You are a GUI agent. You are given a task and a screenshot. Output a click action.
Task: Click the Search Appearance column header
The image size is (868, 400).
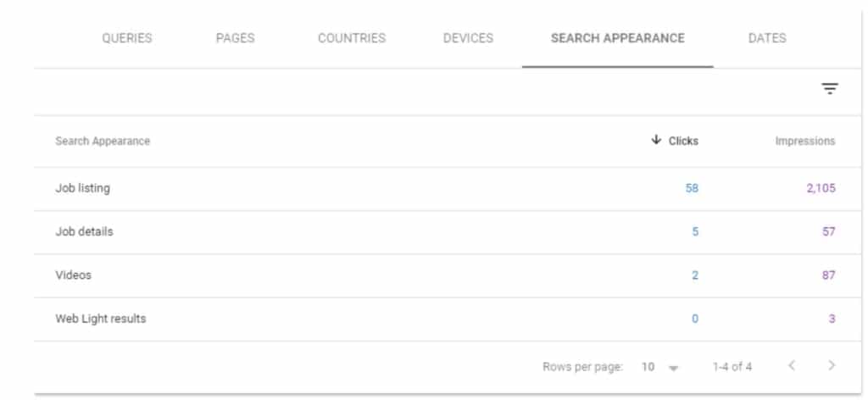click(x=103, y=142)
